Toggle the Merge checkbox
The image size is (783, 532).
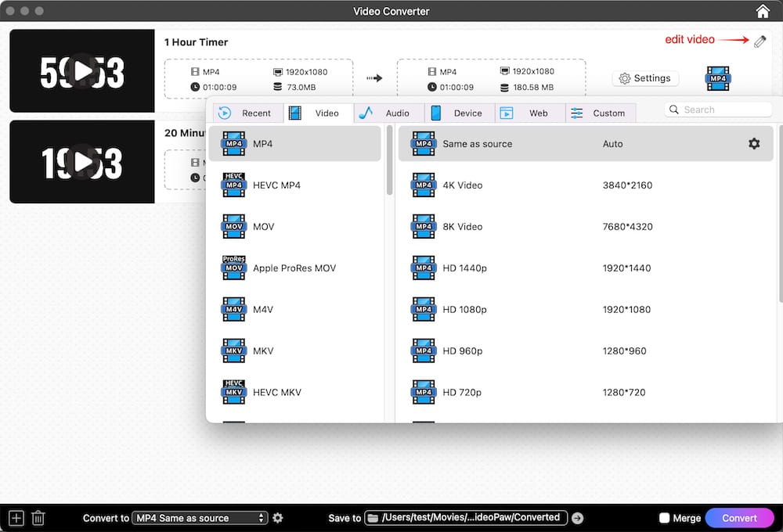[665, 518]
